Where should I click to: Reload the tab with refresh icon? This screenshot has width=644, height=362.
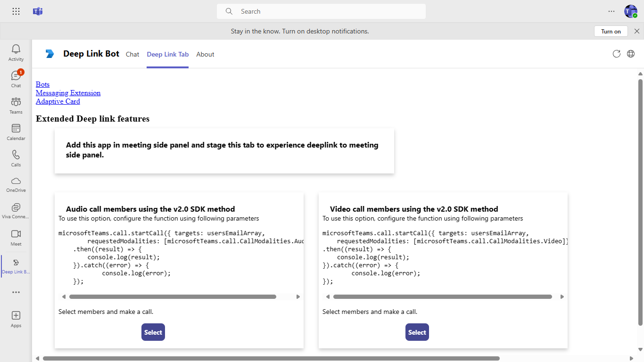tap(616, 54)
